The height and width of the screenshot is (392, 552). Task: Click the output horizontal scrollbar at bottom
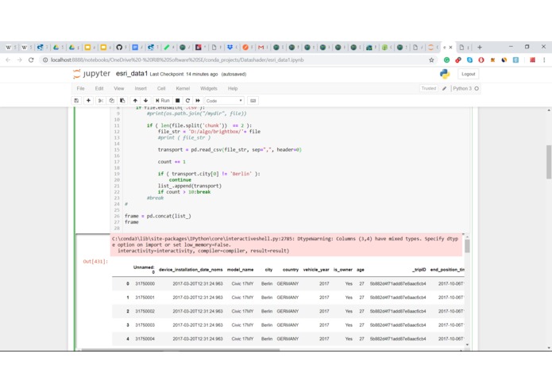pyautogui.click(x=180, y=350)
